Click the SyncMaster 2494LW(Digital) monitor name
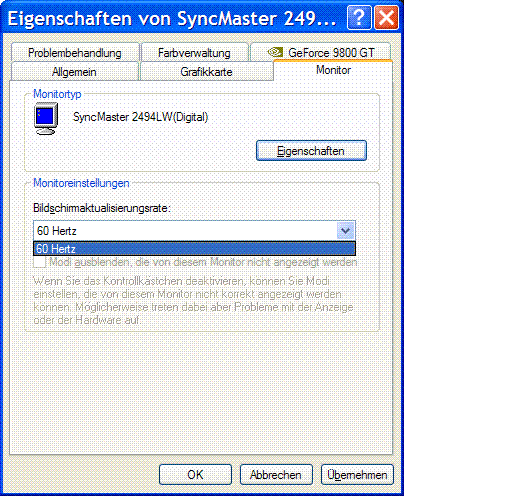The height and width of the screenshot is (496, 512). [x=140, y=117]
